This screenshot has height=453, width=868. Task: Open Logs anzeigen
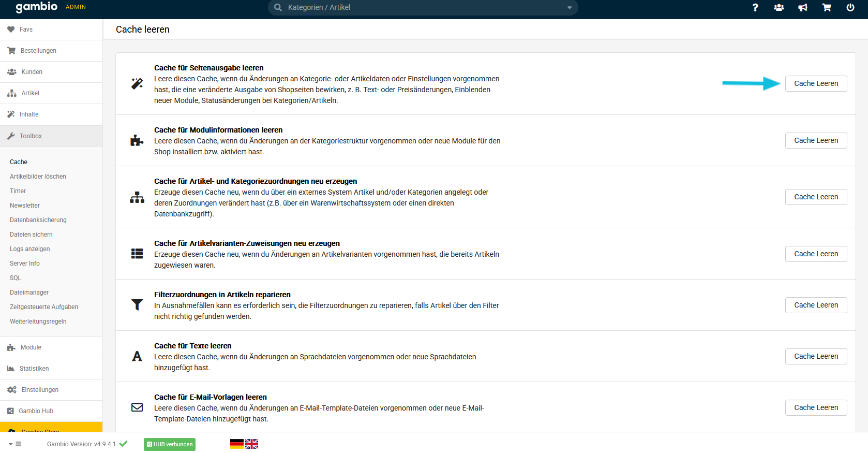point(30,249)
